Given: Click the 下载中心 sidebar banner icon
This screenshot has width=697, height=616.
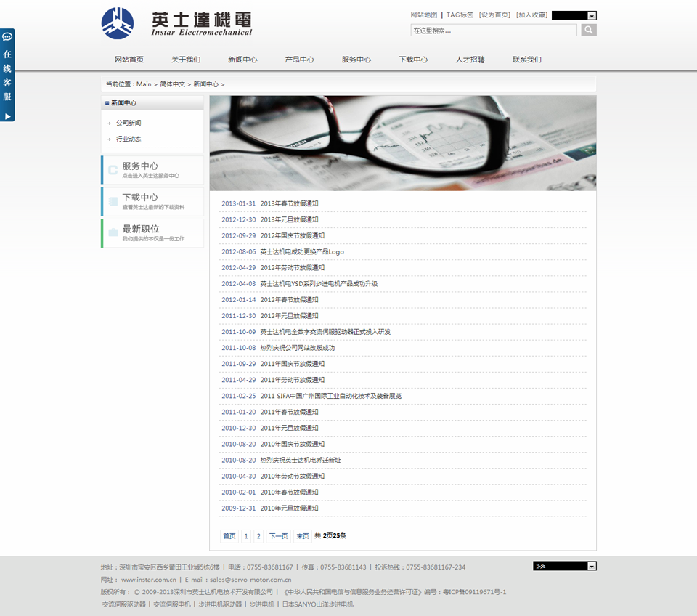Looking at the screenshot, I should pos(113,201).
